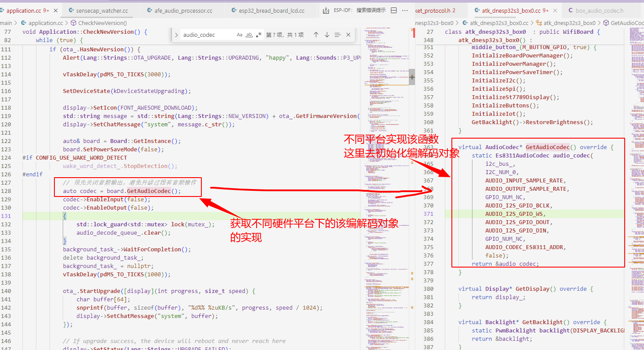The image size is (644, 350).
Task: Toggle Find in Selection icon
Action: (337, 35)
